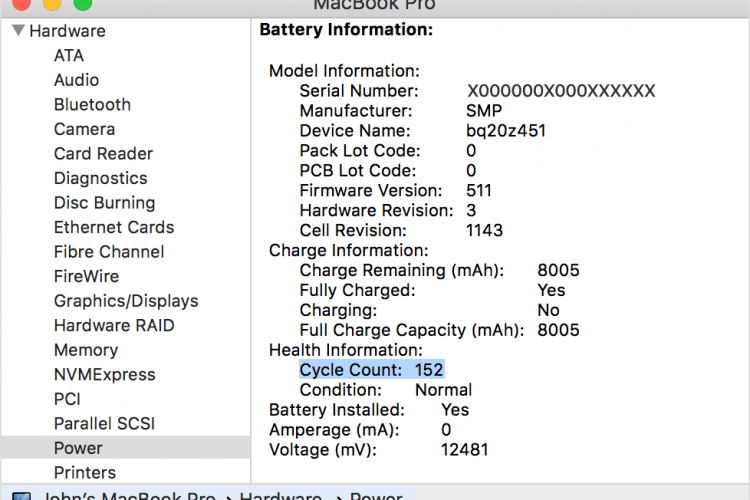Select Ethernet Cards in the sidebar
Screen dimensions: 750x500
coord(114,227)
